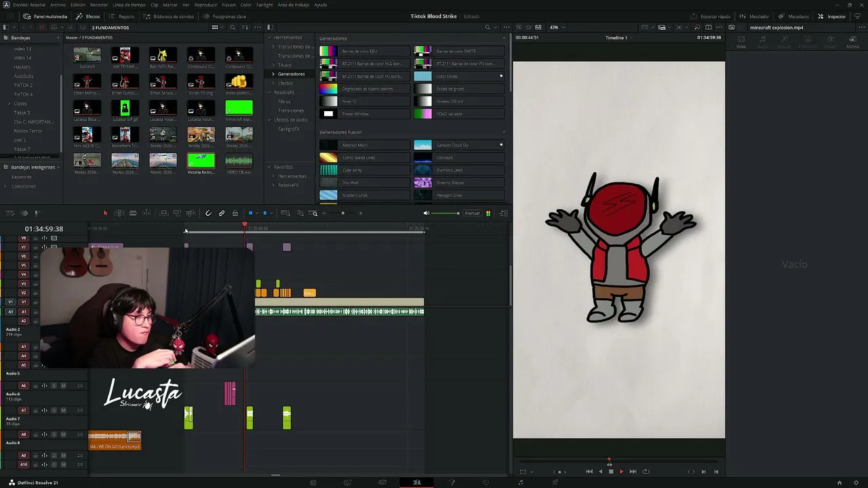This screenshot has width=868, height=488.
Task: Search the media pool with magnifier icon
Action: (233, 28)
